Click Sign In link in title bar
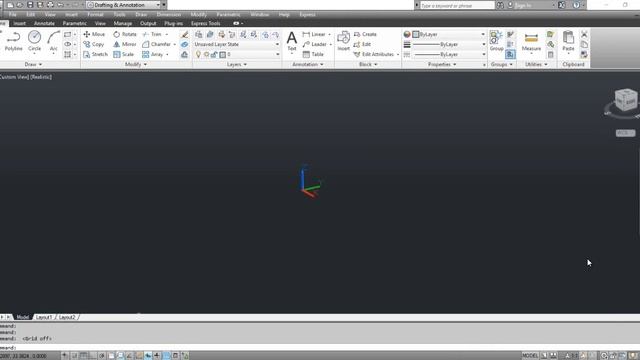Image resolution: width=640 pixels, height=360 pixels. pos(523,5)
